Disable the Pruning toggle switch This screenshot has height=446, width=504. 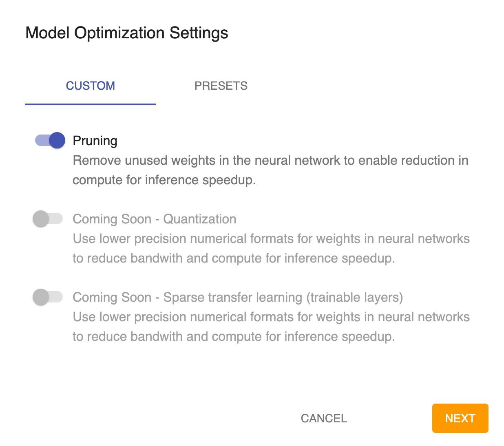point(50,141)
